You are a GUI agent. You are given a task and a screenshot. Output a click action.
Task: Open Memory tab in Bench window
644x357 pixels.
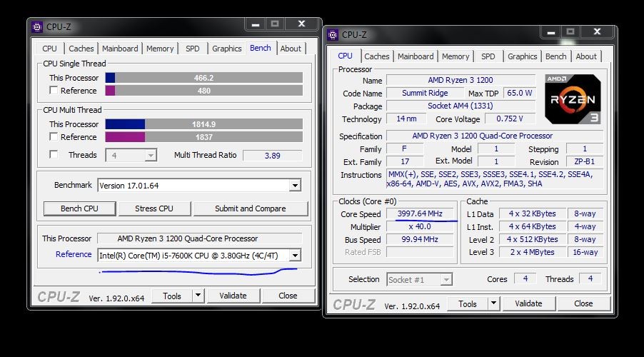coord(160,49)
